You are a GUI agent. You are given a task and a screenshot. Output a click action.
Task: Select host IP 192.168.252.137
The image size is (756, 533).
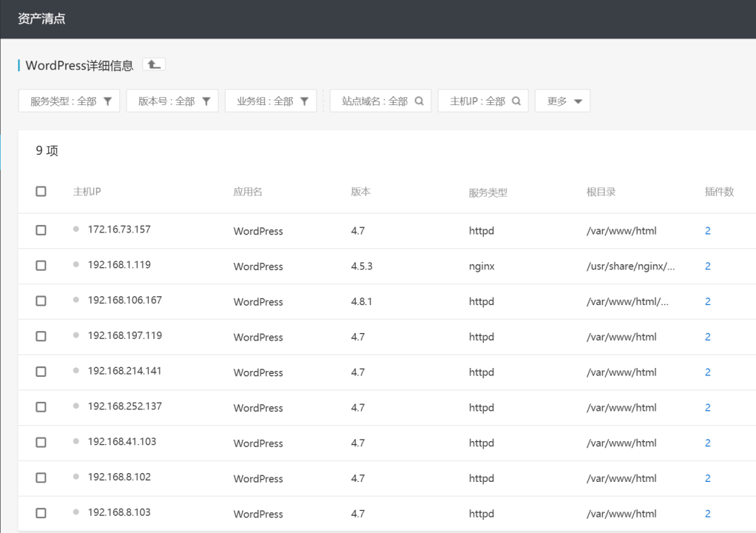[125, 406]
